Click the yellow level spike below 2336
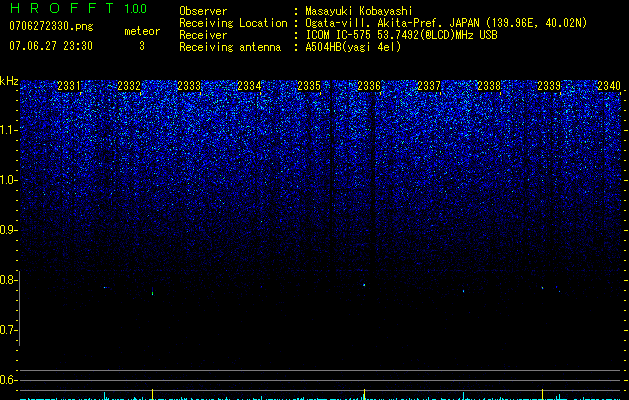The image size is (629, 400). (x=364, y=394)
